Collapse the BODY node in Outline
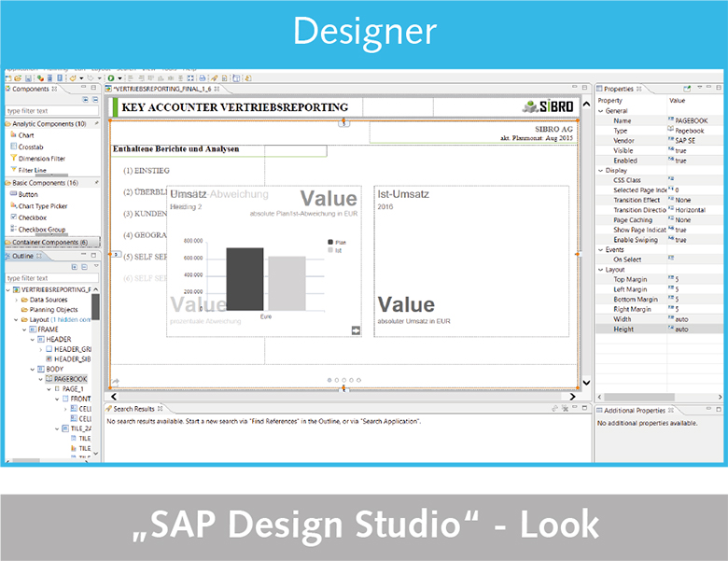The width and height of the screenshot is (728, 561). (33, 370)
